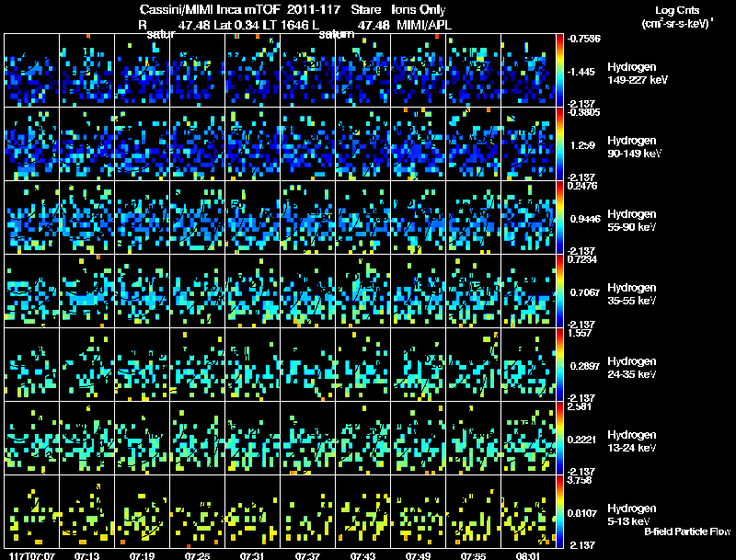Click the '(cm²-sr-s-keV)' units label

click(x=676, y=23)
